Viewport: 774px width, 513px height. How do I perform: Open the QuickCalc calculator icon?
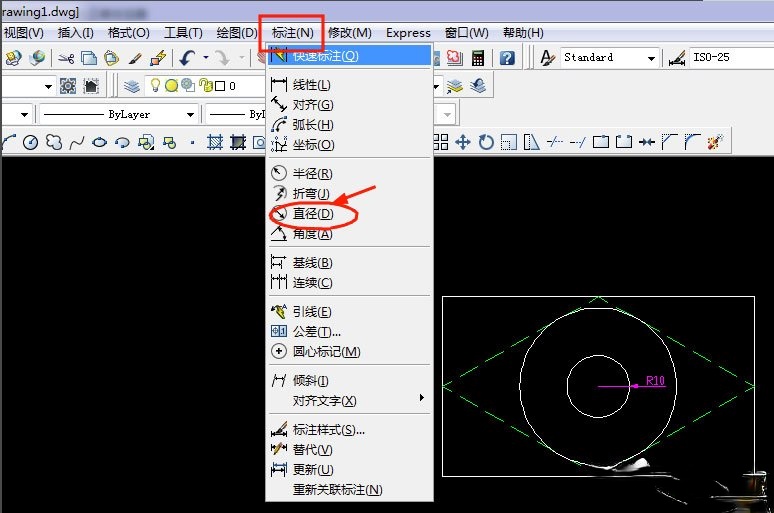tap(477, 58)
